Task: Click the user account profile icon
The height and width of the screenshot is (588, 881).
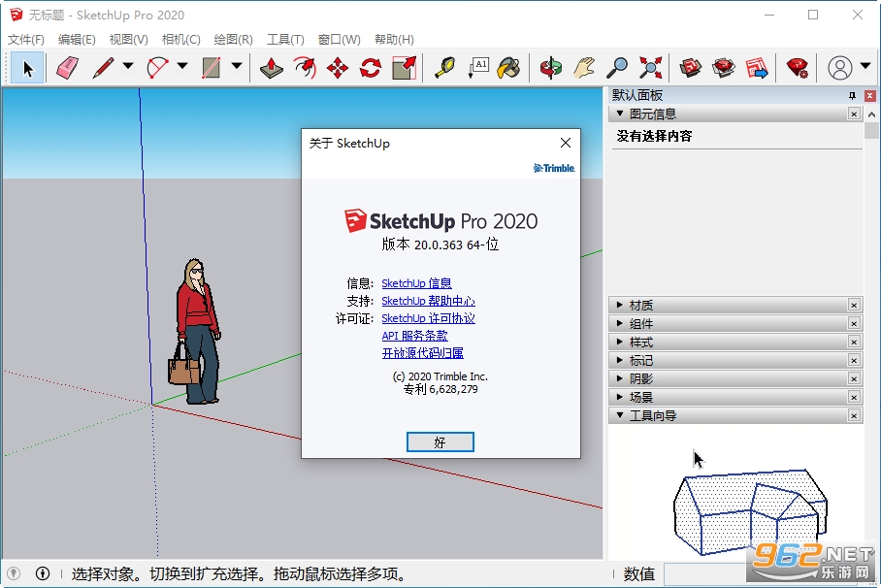Action: pos(840,68)
